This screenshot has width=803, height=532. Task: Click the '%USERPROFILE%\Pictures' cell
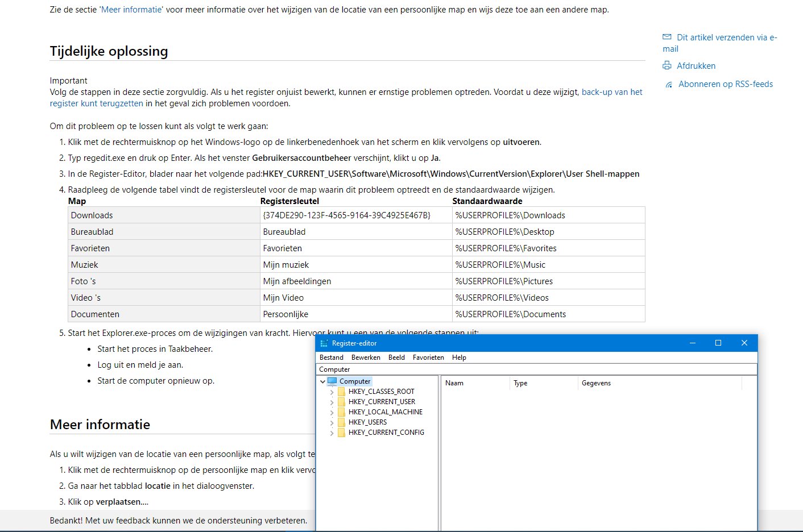click(549, 281)
